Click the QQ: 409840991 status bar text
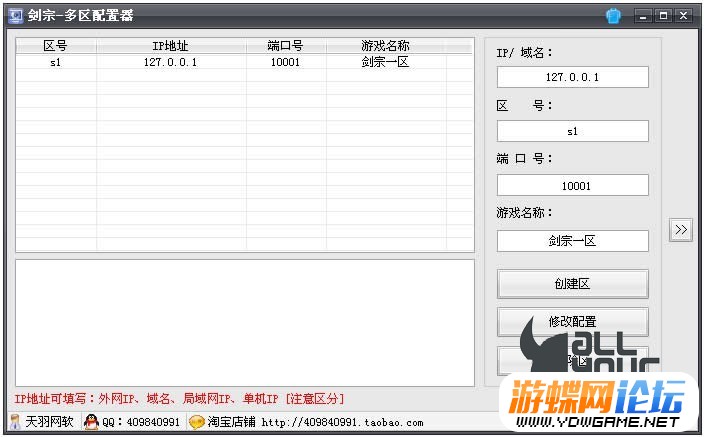The width and height of the screenshot is (704, 437). pyautogui.click(x=141, y=422)
